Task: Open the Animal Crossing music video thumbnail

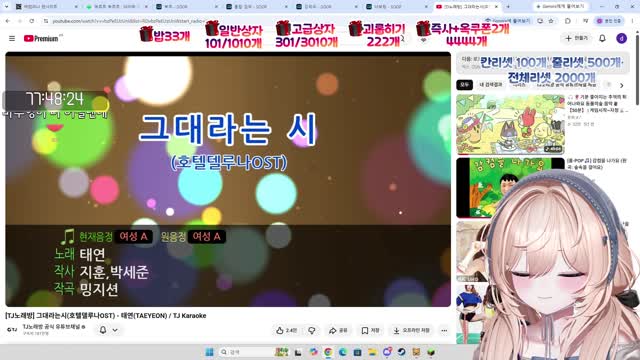Action: (510, 124)
